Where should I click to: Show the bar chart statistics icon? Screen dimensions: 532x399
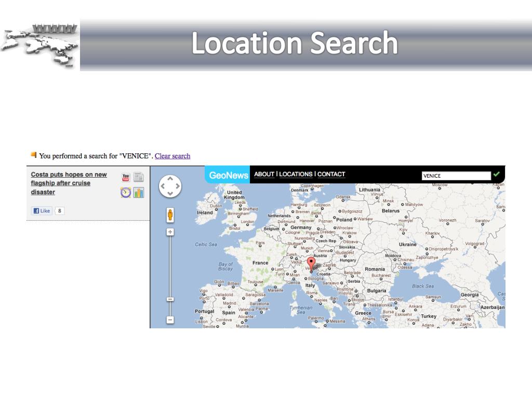coord(138,192)
